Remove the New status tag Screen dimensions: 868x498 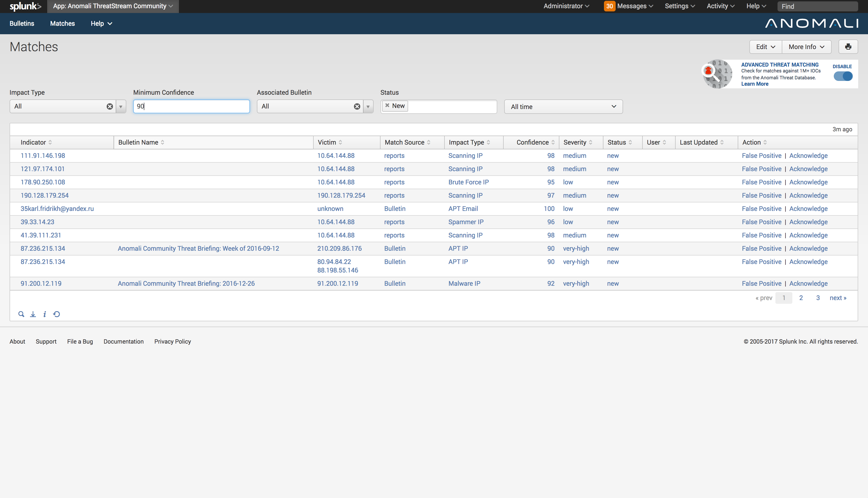pos(387,105)
